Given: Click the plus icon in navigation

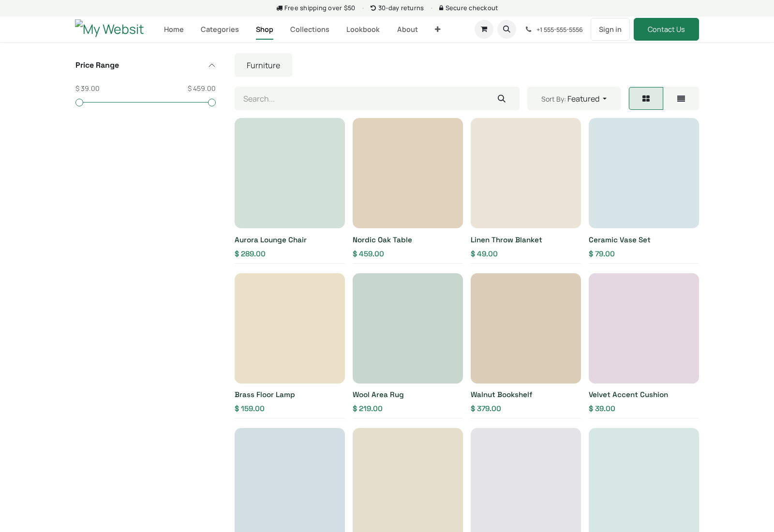Looking at the screenshot, I should (x=437, y=30).
